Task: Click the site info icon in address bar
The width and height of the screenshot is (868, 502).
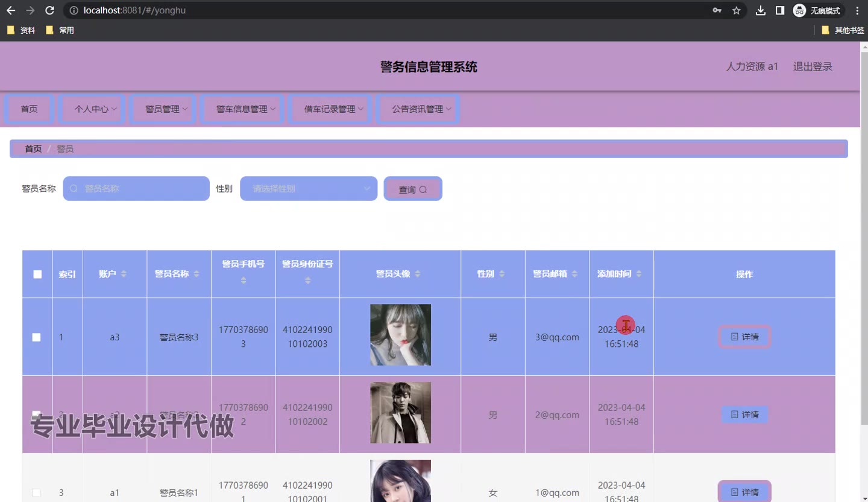Action: coord(74,10)
